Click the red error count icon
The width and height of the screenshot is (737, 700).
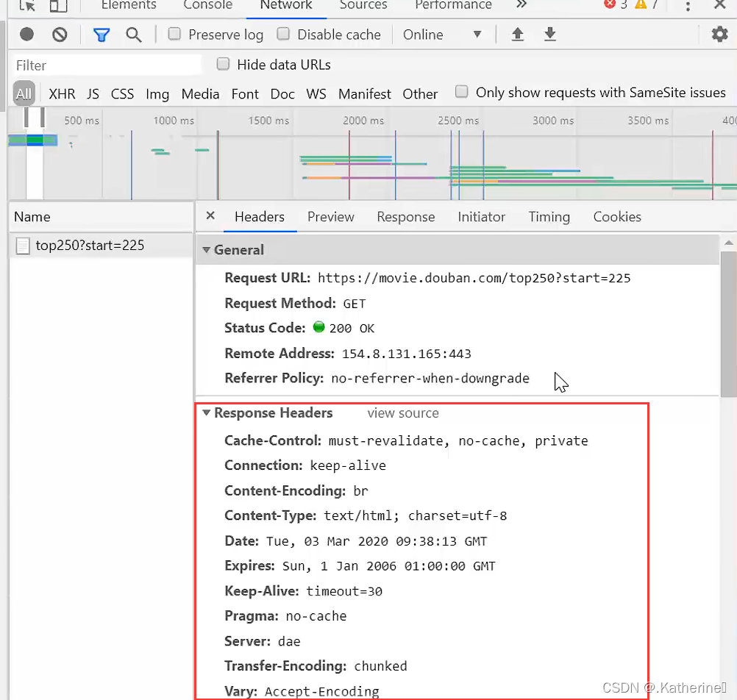pos(610,4)
